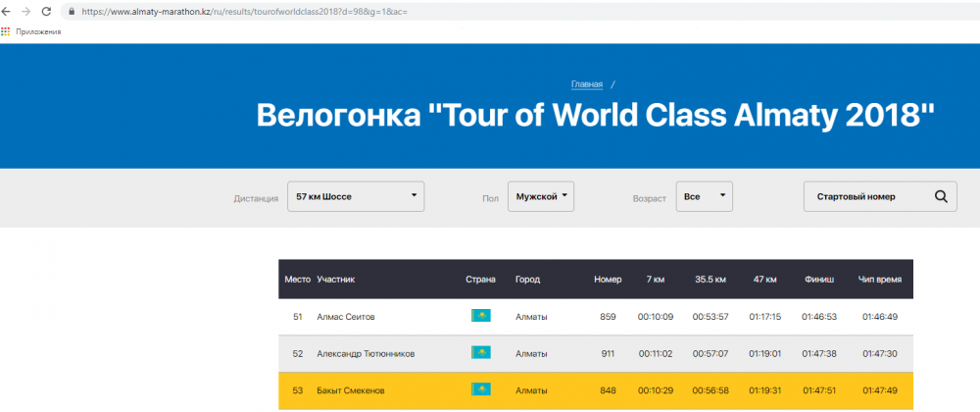Click flag icon in Бакыт Смекенов row
980x412 pixels.
pos(481,390)
